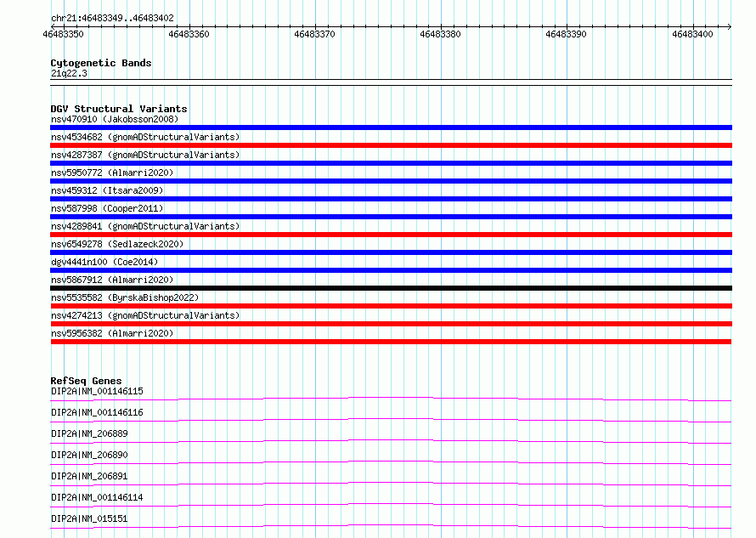Click the nsv4274213 (gnomADStructuralVariants) label
Image resolution: width=756 pixels, height=538 pixels.
[145, 315]
